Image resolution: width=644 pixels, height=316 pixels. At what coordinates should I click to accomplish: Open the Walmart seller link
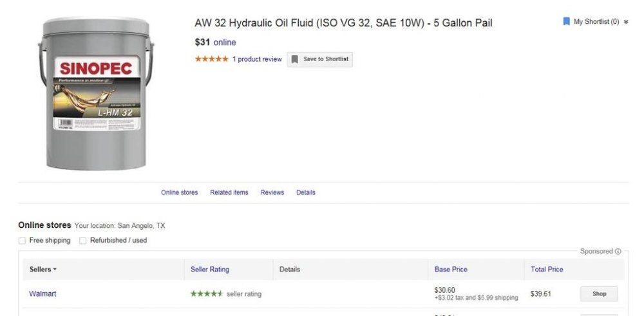point(43,294)
